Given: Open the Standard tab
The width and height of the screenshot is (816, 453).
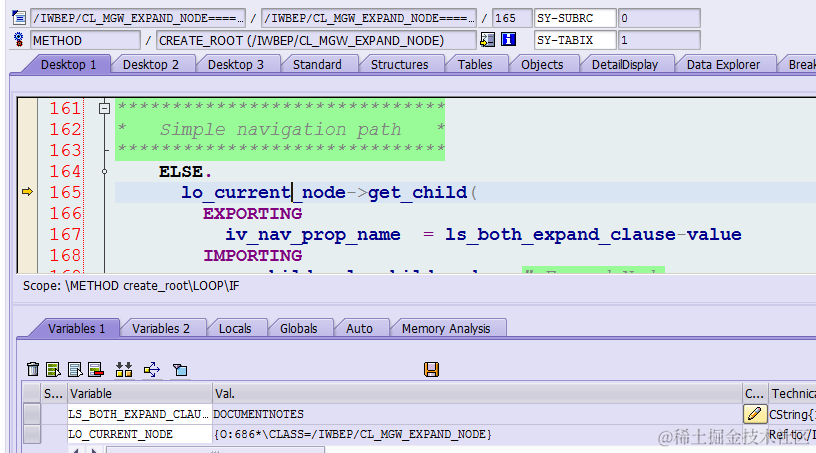Looking at the screenshot, I should click(317, 65).
